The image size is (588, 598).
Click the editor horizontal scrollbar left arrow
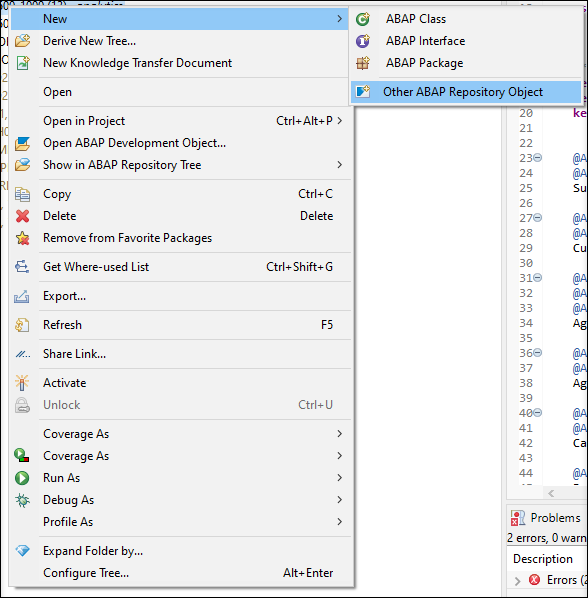(551, 494)
